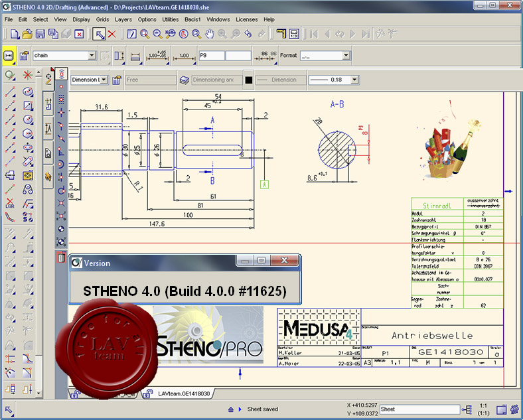
Task: Switch to the LAVteam.GE1418030 sheet tab
Action: (x=184, y=393)
